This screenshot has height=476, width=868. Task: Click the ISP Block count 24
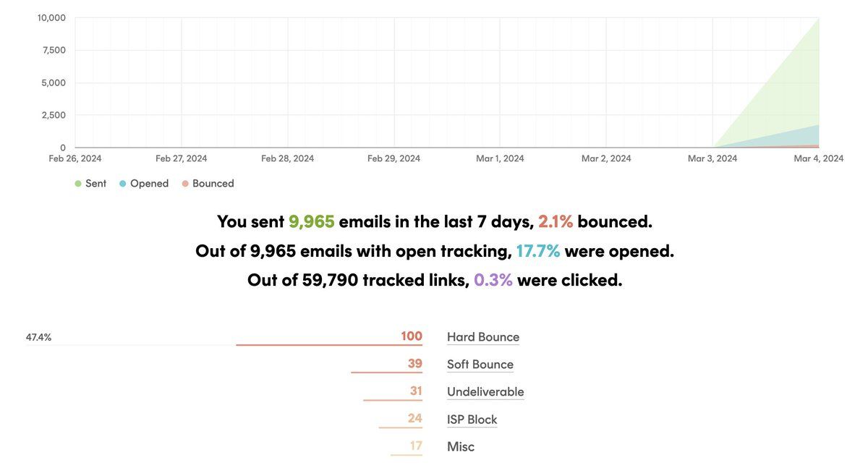pyautogui.click(x=414, y=419)
